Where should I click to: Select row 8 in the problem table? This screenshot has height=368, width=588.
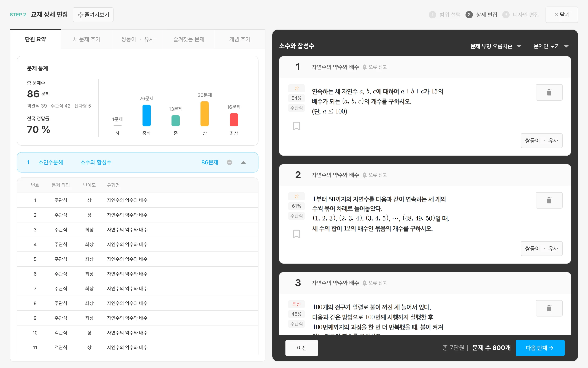click(138, 303)
